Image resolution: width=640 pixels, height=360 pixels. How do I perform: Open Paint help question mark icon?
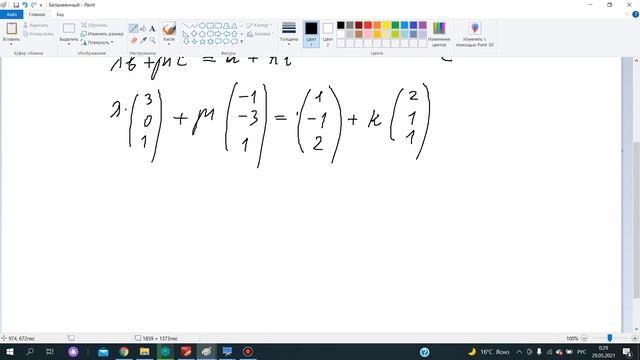coord(636,14)
